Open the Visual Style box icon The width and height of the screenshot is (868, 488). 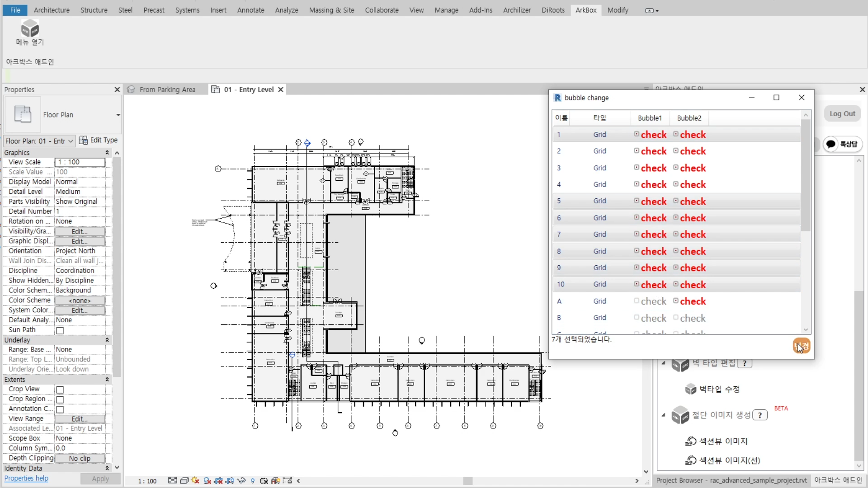184,480
